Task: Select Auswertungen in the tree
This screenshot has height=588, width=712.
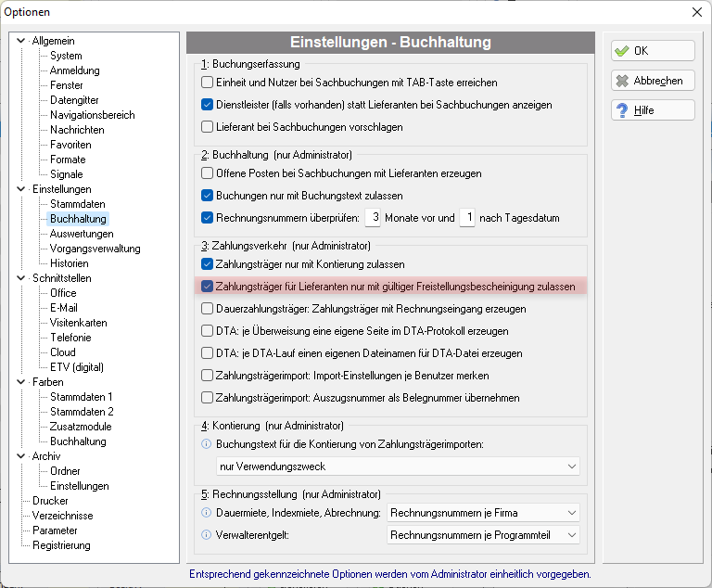Action: click(82, 234)
